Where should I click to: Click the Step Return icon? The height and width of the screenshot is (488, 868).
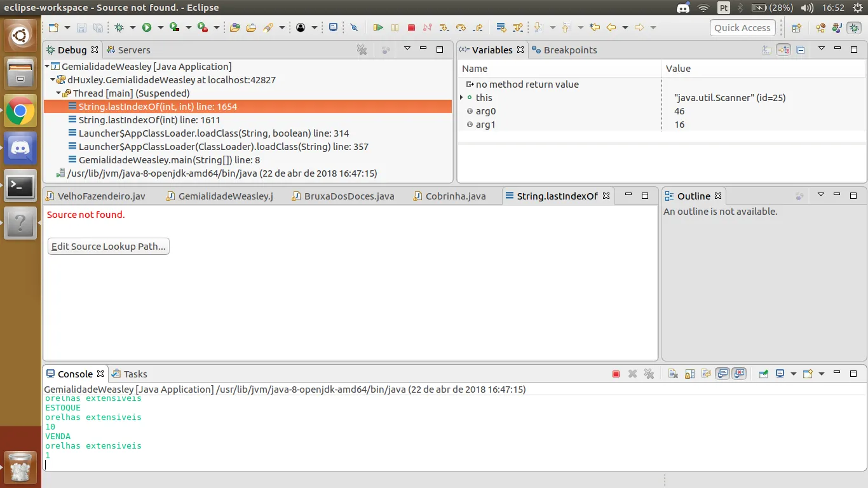click(x=478, y=27)
